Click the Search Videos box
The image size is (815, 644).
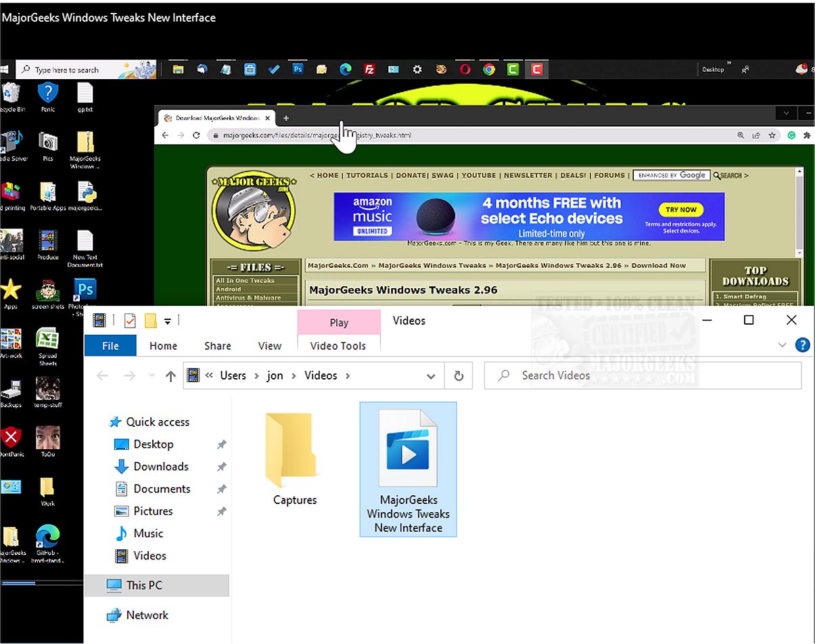(x=643, y=375)
